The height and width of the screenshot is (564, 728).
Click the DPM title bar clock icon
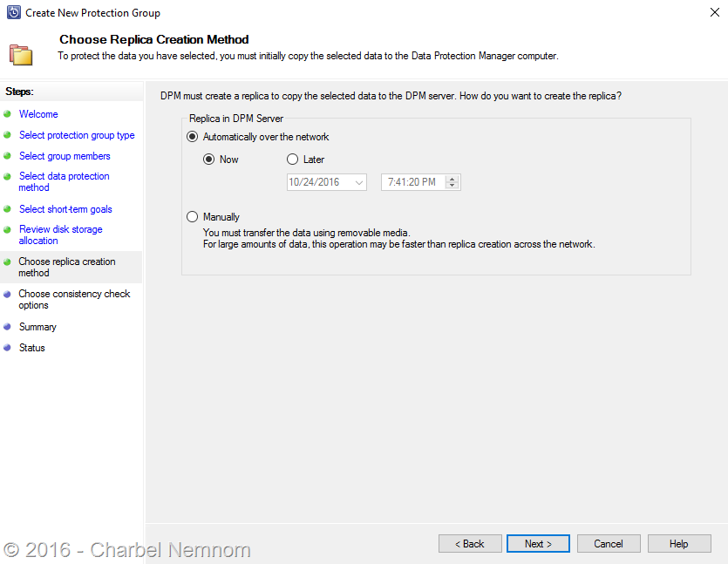click(x=13, y=12)
